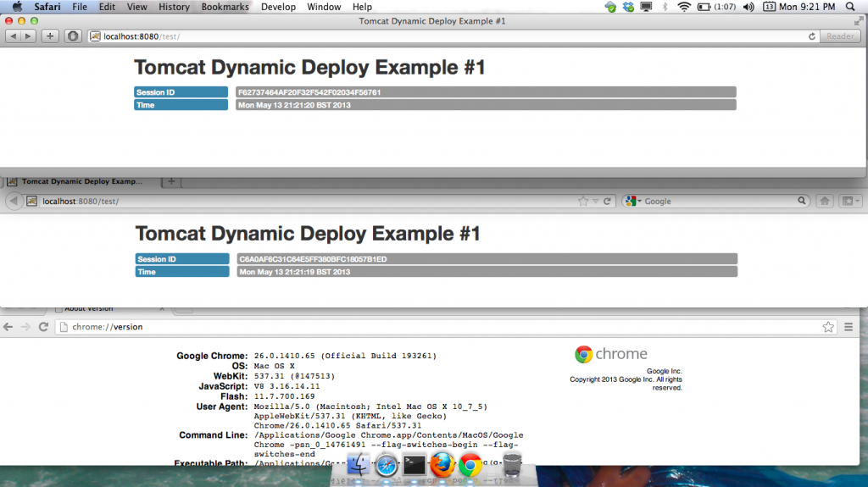Click Safari's Reader button
The height and width of the screenshot is (487, 868).
840,36
